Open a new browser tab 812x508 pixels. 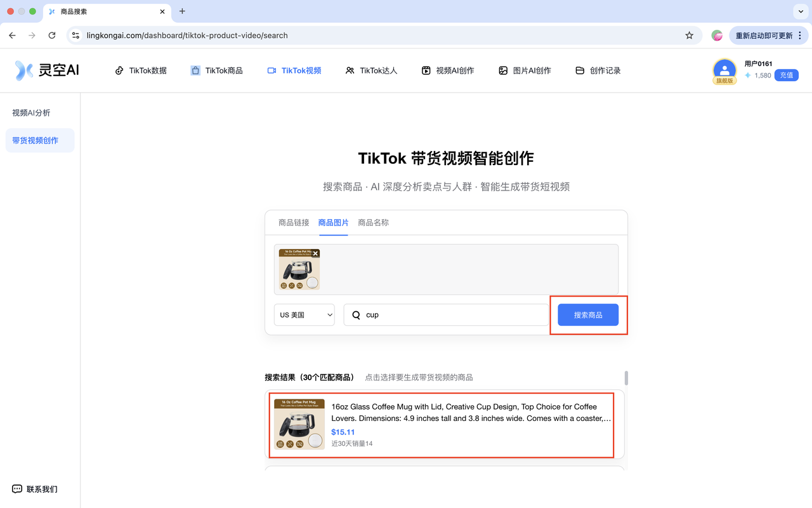point(182,11)
